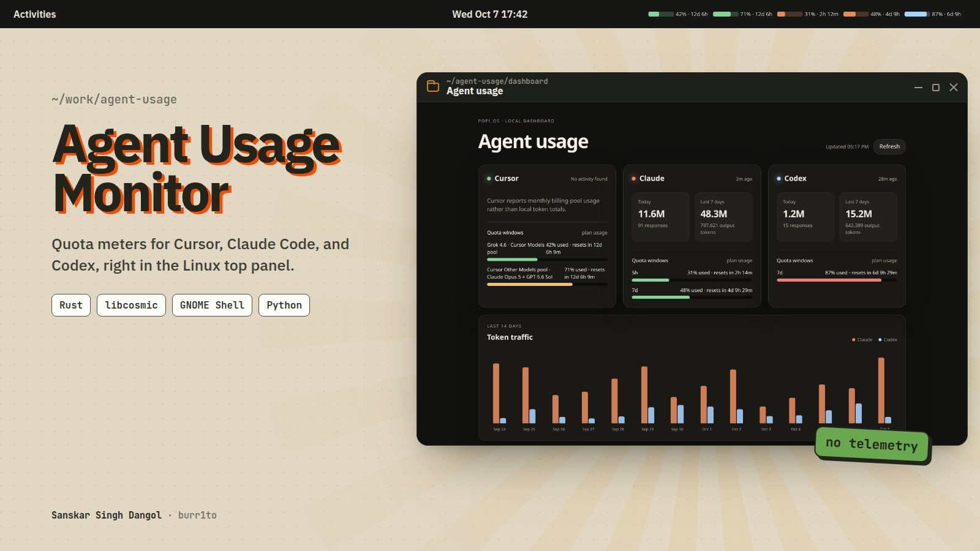Screen dimensions: 980x551
Task: Click the Codex bar for Sep 30
Action: (680, 414)
